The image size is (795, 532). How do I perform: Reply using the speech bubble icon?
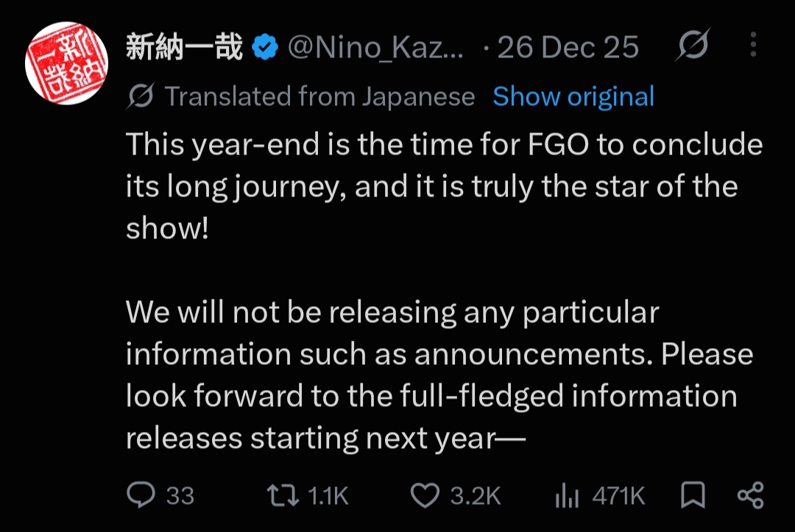[x=141, y=495]
